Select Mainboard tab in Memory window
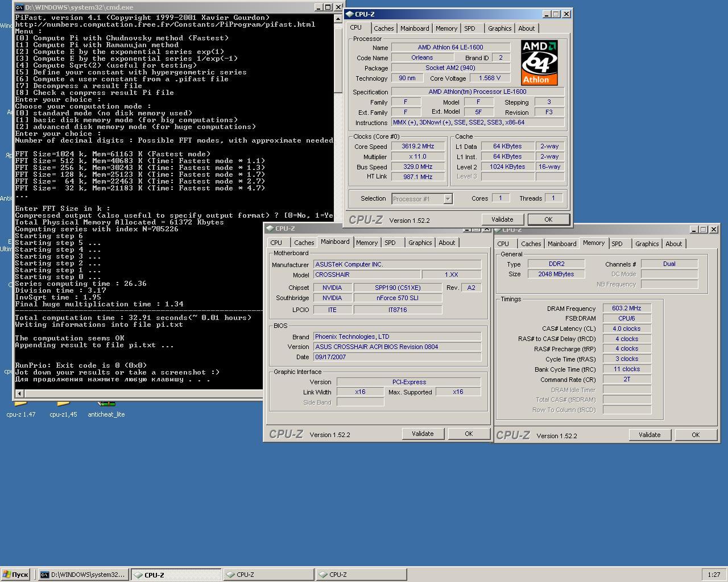728x582 pixels. point(562,244)
